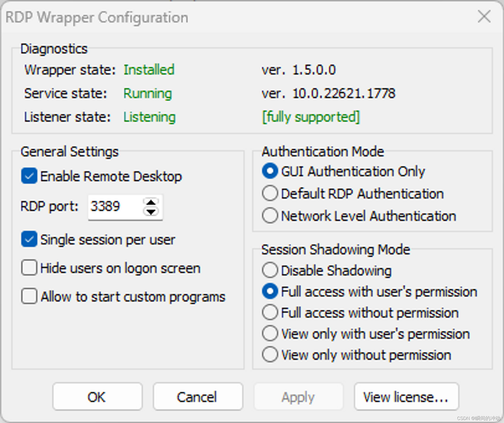Toggle Single session per user checkbox
The width and height of the screenshot is (504, 423).
tap(29, 239)
